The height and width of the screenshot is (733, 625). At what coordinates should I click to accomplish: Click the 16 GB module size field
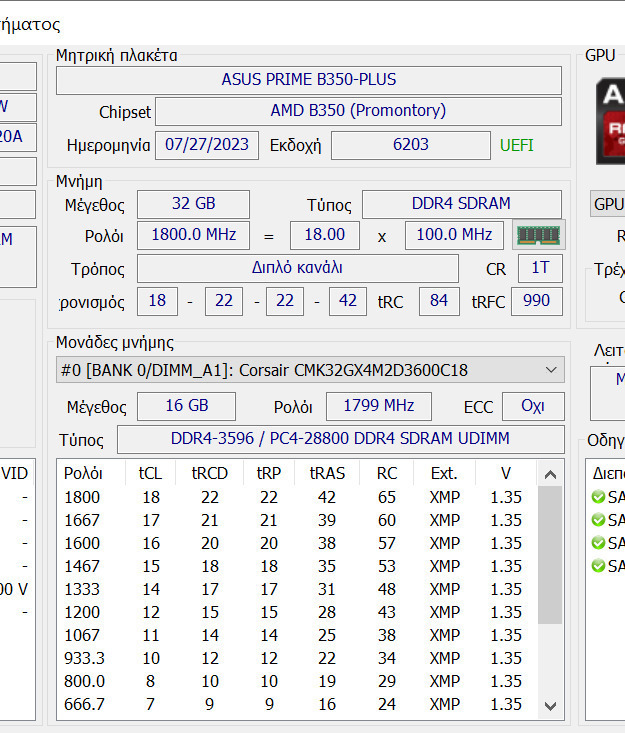point(186,406)
